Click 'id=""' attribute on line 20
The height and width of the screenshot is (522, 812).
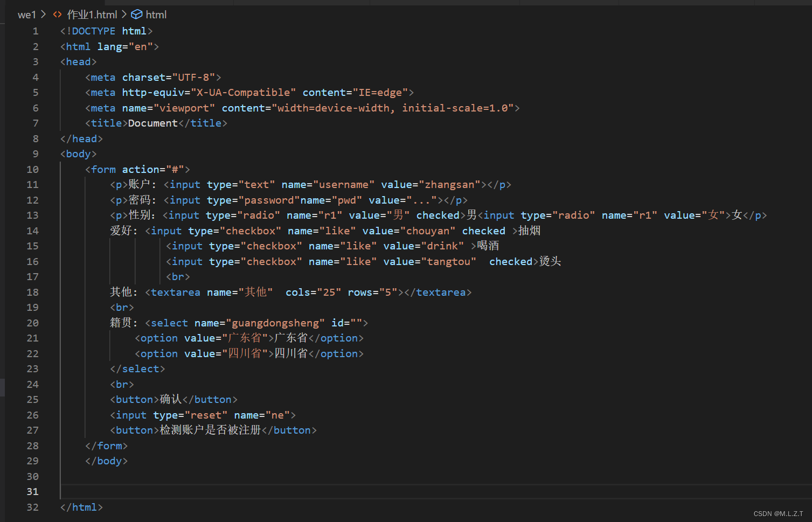346,323
